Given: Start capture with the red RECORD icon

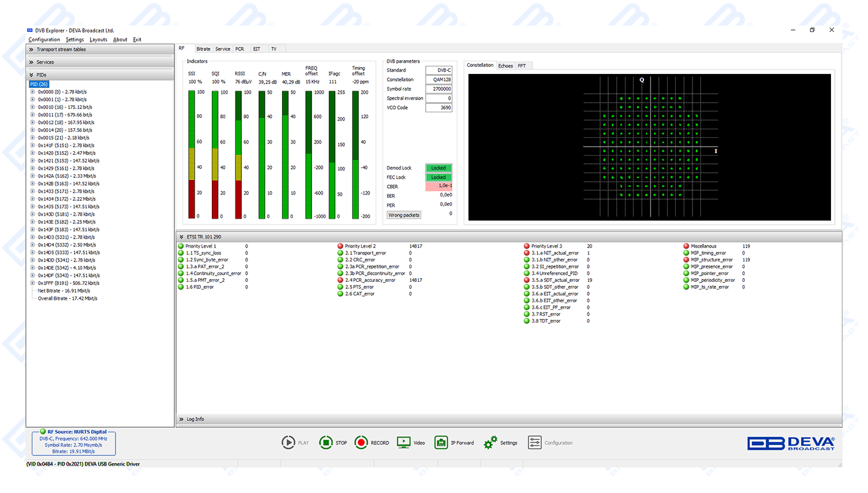Looking at the screenshot, I should tap(361, 443).
